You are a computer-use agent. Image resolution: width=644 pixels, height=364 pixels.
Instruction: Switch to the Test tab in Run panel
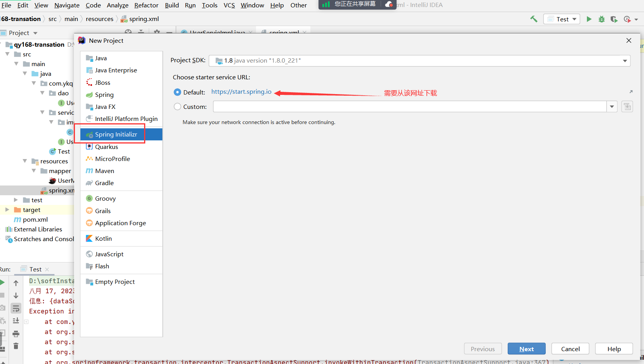point(35,269)
